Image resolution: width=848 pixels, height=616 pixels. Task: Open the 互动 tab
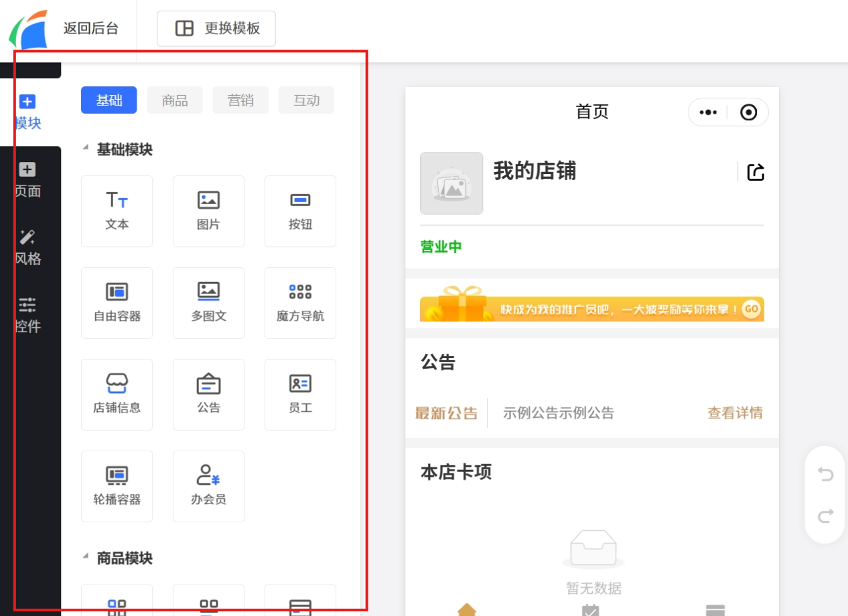pos(306,100)
